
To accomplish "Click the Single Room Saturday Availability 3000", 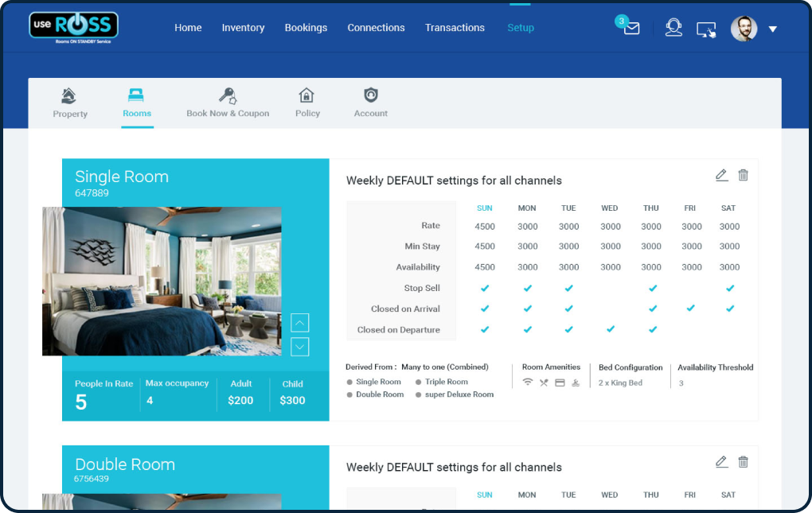I will [x=729, y=267].
